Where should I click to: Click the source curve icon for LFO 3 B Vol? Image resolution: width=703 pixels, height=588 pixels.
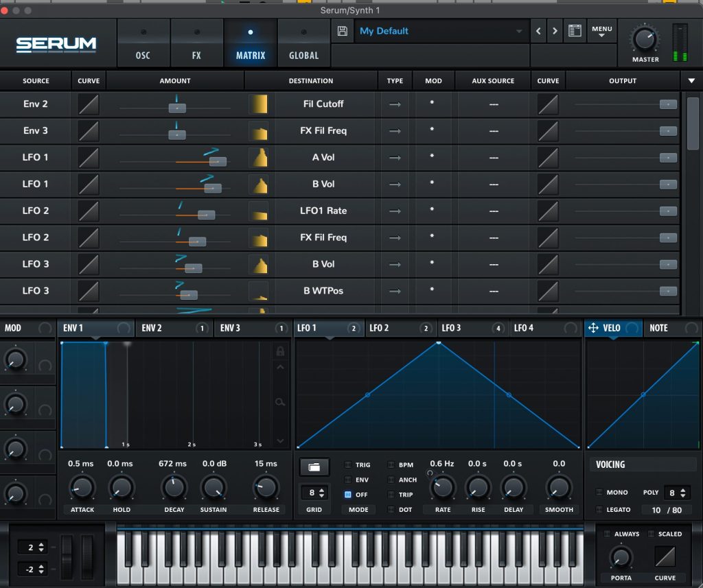click(x=89, y=264)
